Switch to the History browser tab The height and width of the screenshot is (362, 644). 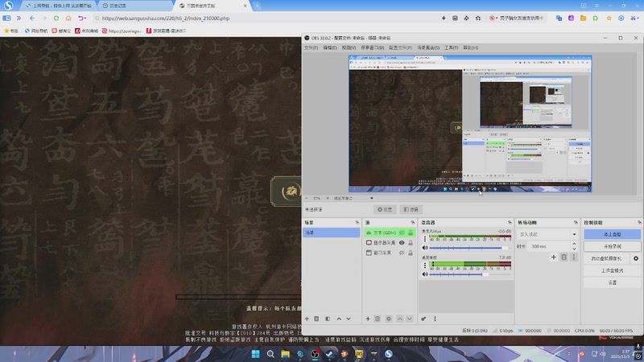(134, 6)
